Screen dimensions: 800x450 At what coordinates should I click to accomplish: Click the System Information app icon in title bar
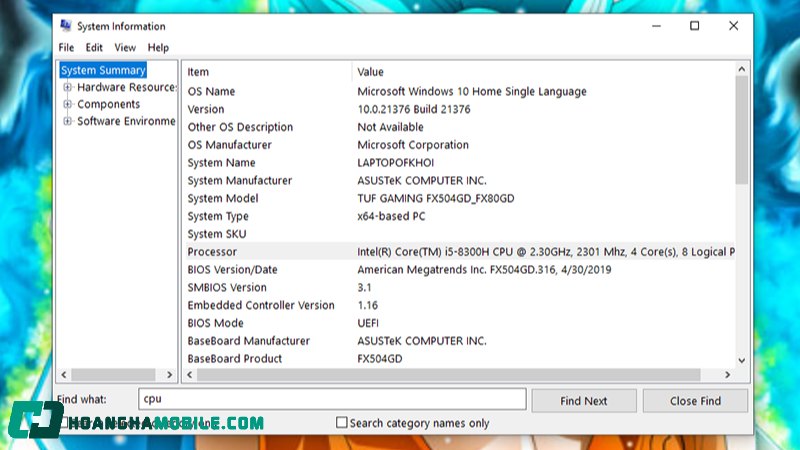[66, 26]
